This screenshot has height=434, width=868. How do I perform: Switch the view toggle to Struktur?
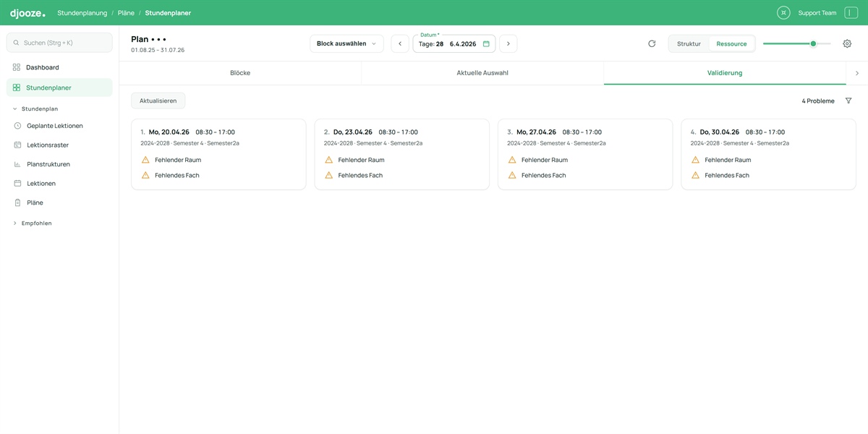689,43
